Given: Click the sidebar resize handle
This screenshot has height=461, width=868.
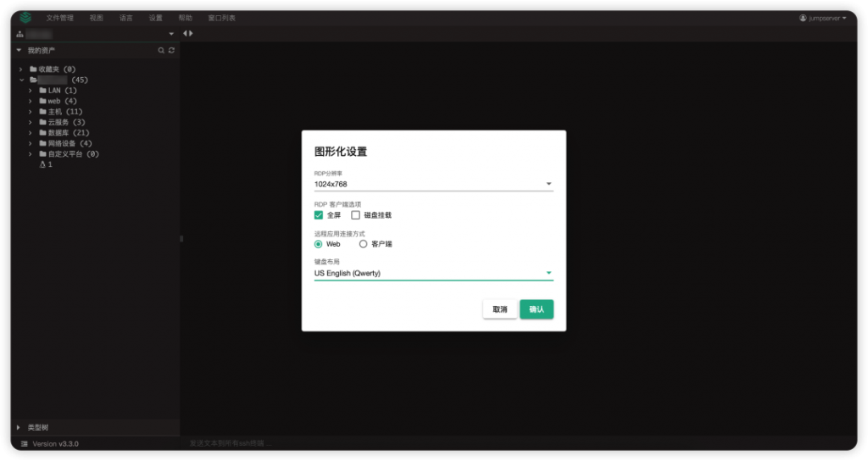Looking at the screenshot, I should coord(181,239).
